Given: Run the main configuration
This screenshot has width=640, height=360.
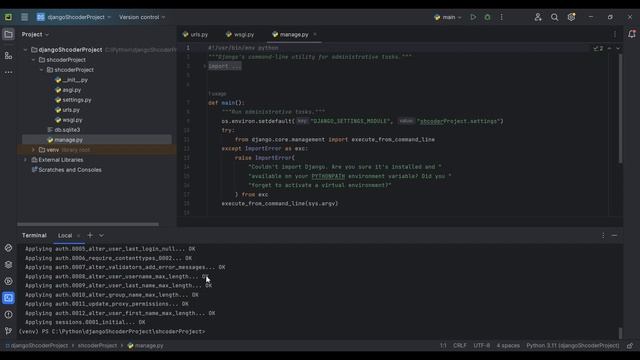Looking at the screenshot, I should click(473, 17).
